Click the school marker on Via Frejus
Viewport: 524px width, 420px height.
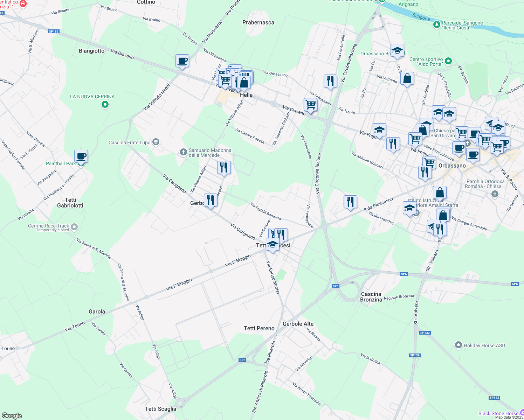coord(379,130)
